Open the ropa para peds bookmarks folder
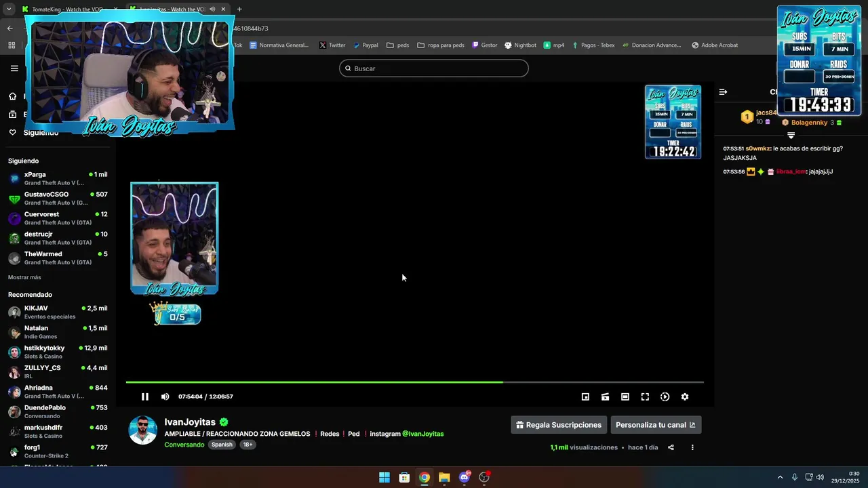This screenshot has height=488, width=868. [441, 45]
